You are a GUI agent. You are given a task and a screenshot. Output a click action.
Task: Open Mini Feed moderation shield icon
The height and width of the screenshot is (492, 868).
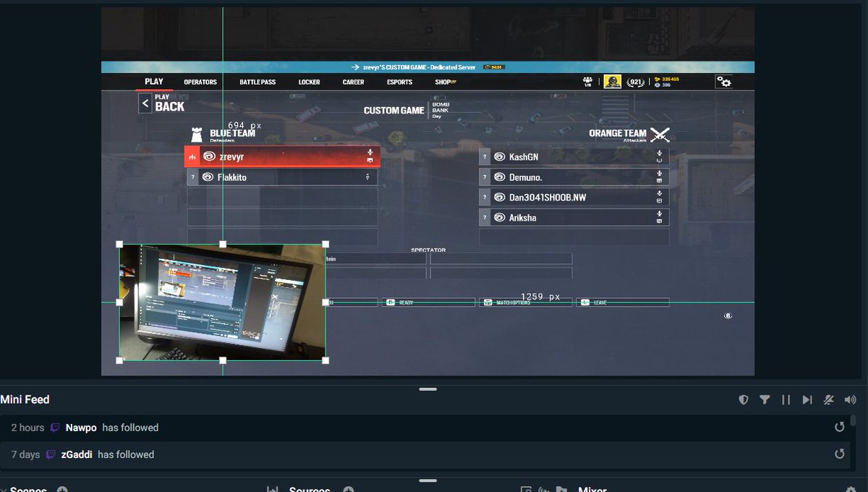point(743,399)
